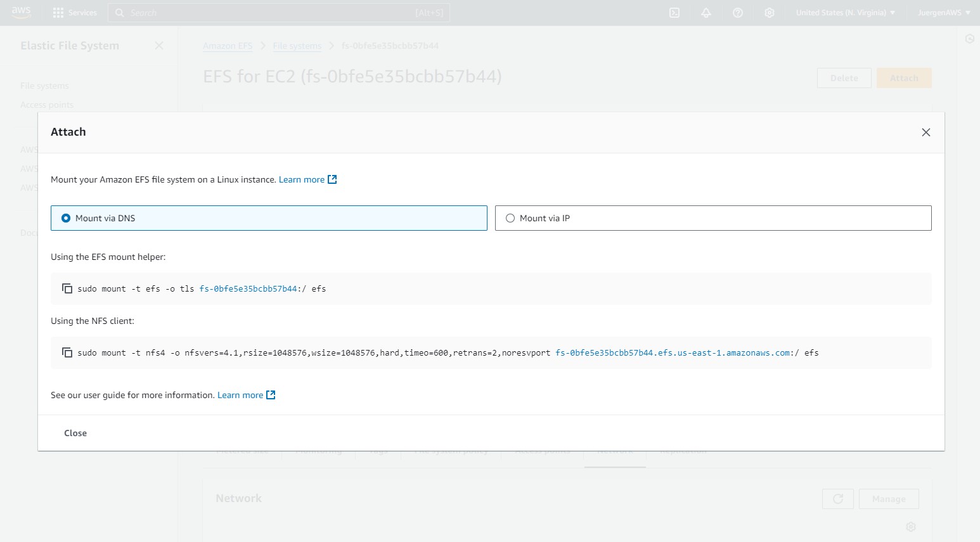Close the Attach dialog with X
Image resolution: width=980 pixels, height=542 pixels.
pyautogui.click(x=926, y=132)
